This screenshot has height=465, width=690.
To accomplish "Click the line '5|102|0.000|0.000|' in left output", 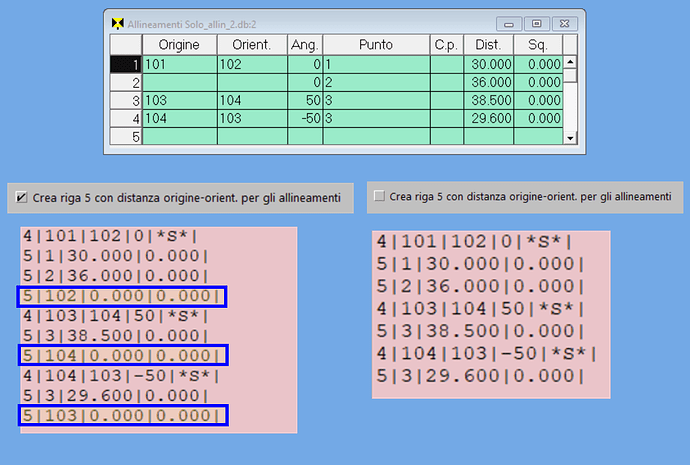I will pyautogui.click(x=122, y=296).
